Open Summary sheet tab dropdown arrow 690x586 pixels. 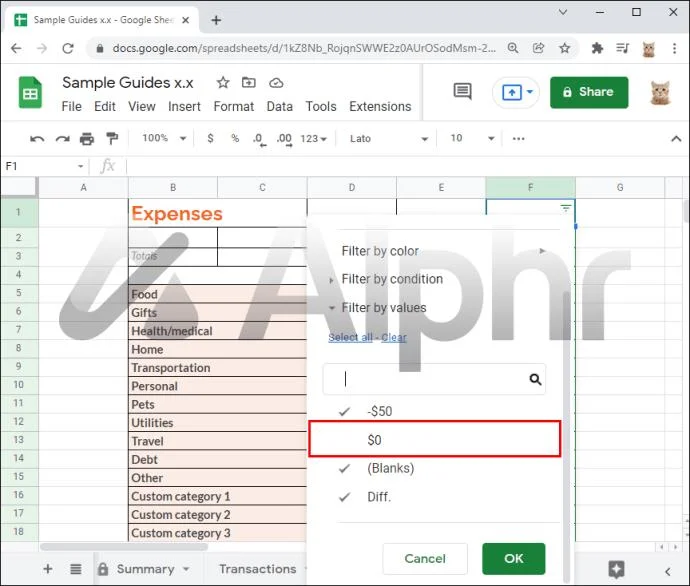[x=186, y=569]
